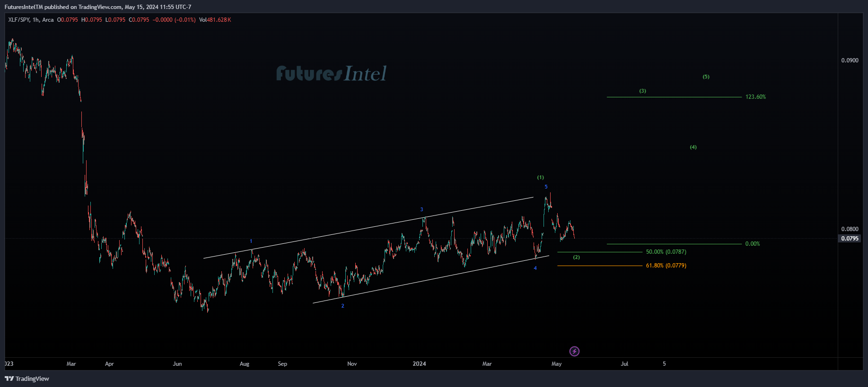Select the green wave (5) label
This screenshot has height=387, width=868.
[706, 77]
